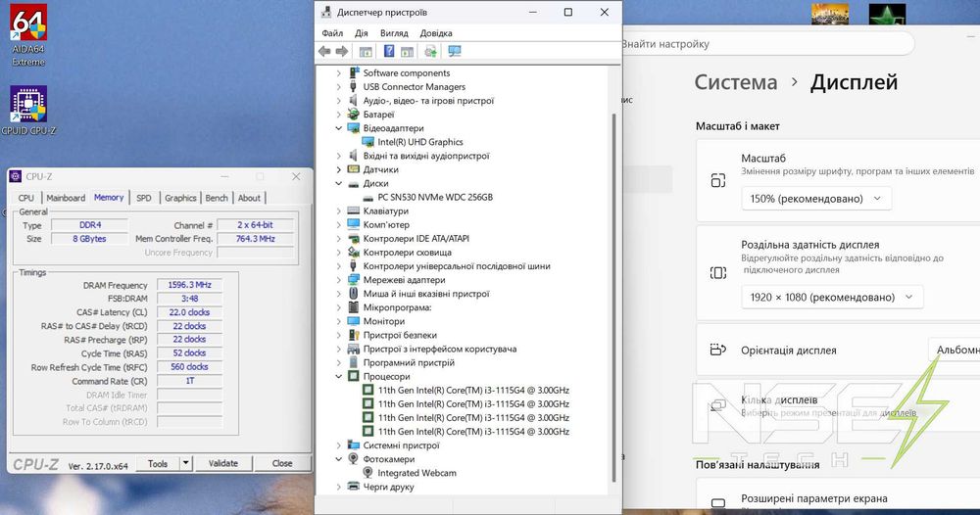Viewport: 980px width, 515px height.
Task: Click the Row Refresh Cycle Time 560 clocks value
Action: point(189,367)
